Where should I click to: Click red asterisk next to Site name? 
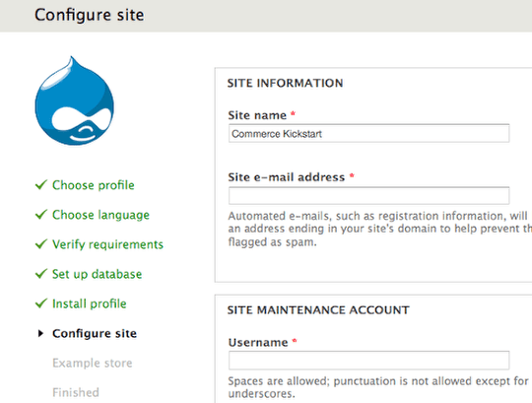[294, 114]
